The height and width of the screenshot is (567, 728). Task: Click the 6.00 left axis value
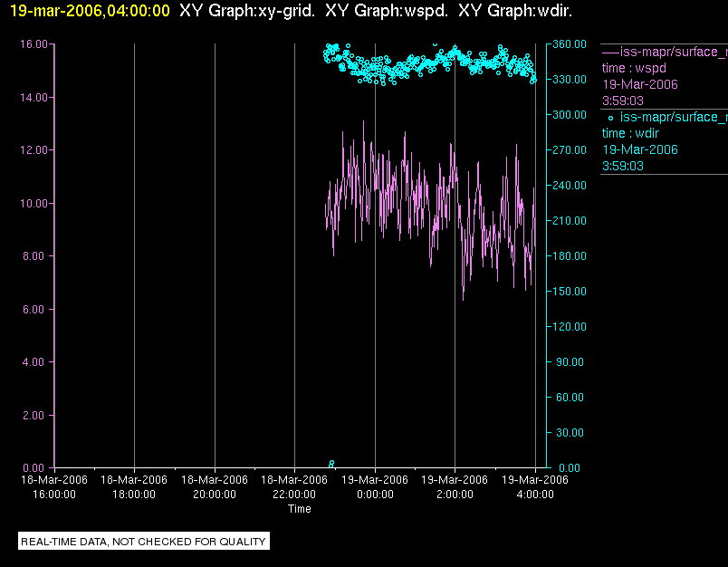(x=34, y=309)
